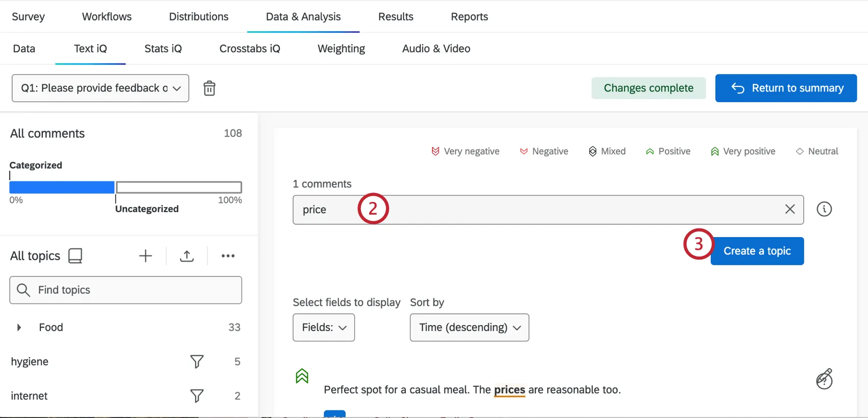868x418 pixels.
Task: Open the topic library book icon
Action: click(x=75, y=256)
